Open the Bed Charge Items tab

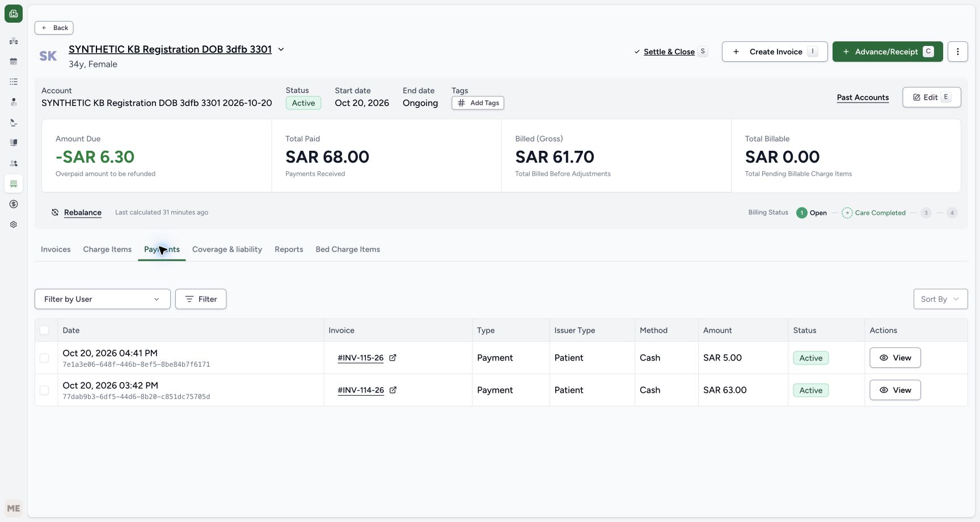(348, 249)
